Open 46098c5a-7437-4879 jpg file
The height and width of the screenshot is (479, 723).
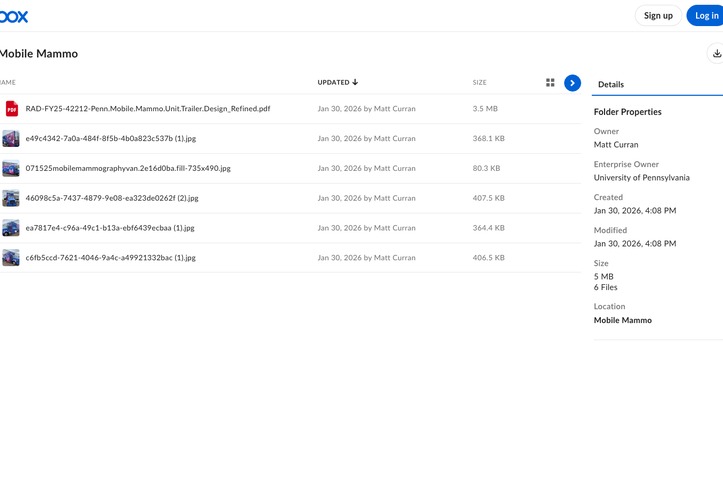click(x=112, y=198)
